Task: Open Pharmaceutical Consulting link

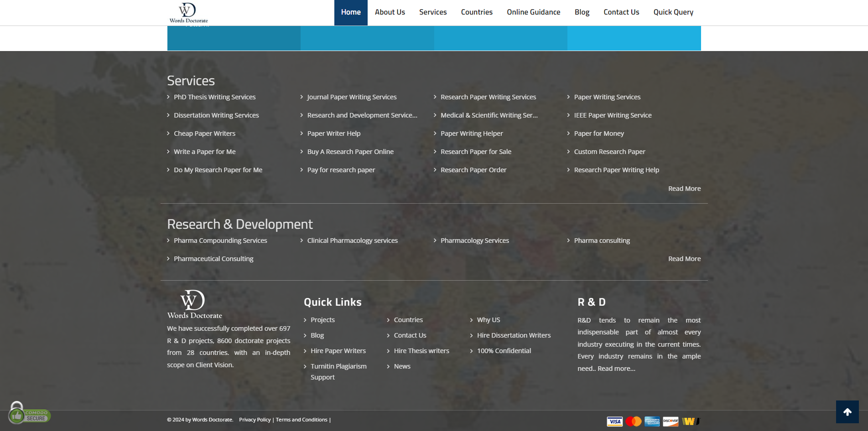Action: pyautogui.click(x=213, y=259)
